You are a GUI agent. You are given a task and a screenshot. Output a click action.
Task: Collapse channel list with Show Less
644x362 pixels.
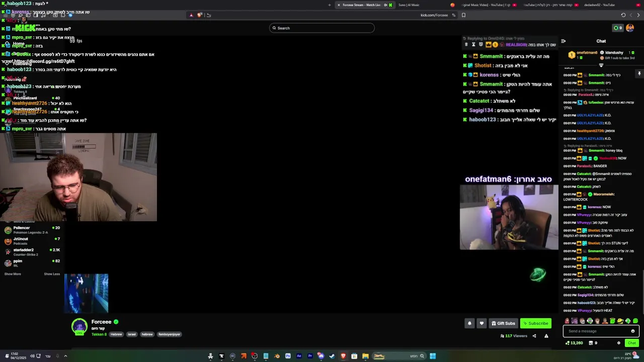[52, 274]
